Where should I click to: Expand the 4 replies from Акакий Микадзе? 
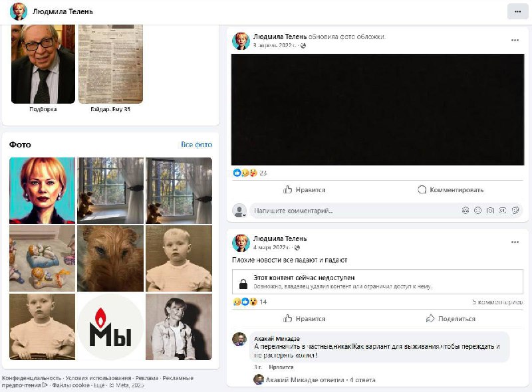(x=321, y=380)
